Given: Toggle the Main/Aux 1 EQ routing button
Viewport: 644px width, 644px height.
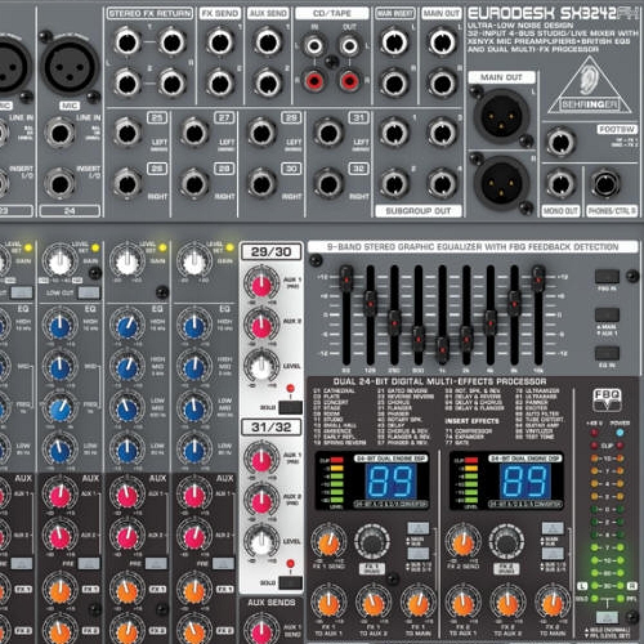Looking at the screenshot, I should (x=607, y=315).
